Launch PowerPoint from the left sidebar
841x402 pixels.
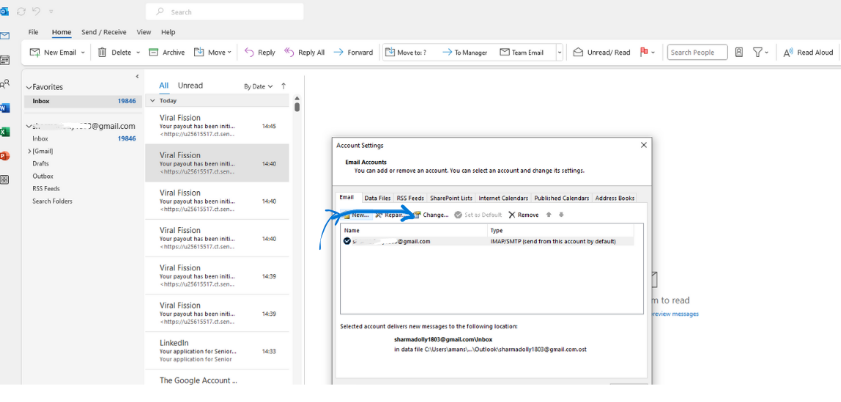tap(5, 156)
